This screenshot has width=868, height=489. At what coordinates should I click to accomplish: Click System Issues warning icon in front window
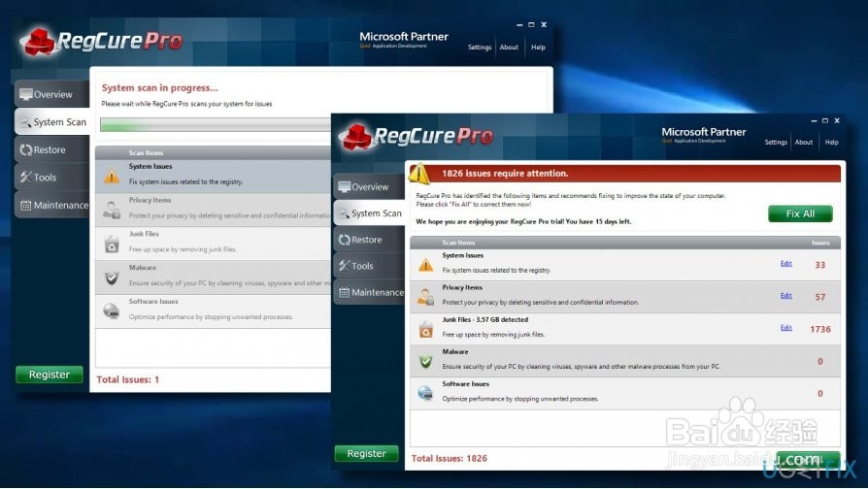pos(425,265)
